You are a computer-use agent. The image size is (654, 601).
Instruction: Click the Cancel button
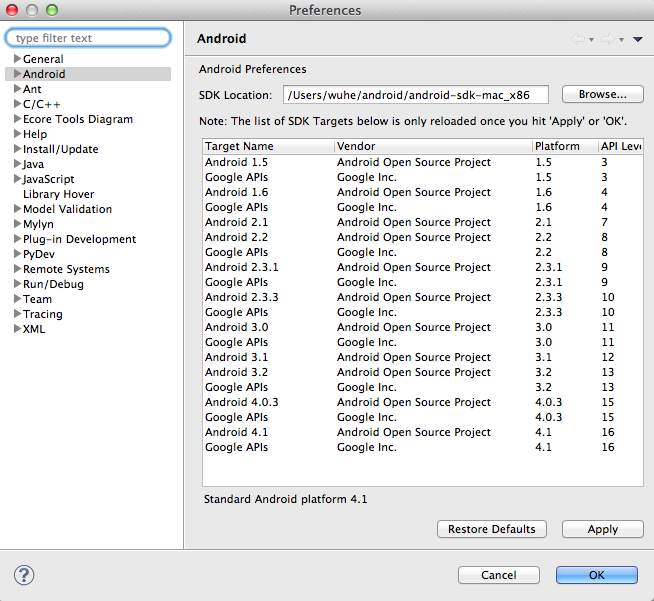point(499,575)
